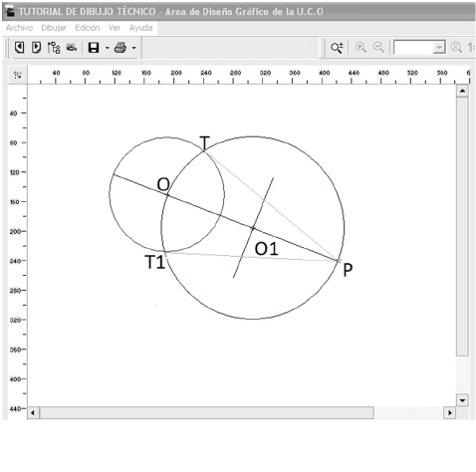The width and height of the screenshot is (476, 472).
Task: Click the vertical scrollbar thumb
Action: [462, 227]
